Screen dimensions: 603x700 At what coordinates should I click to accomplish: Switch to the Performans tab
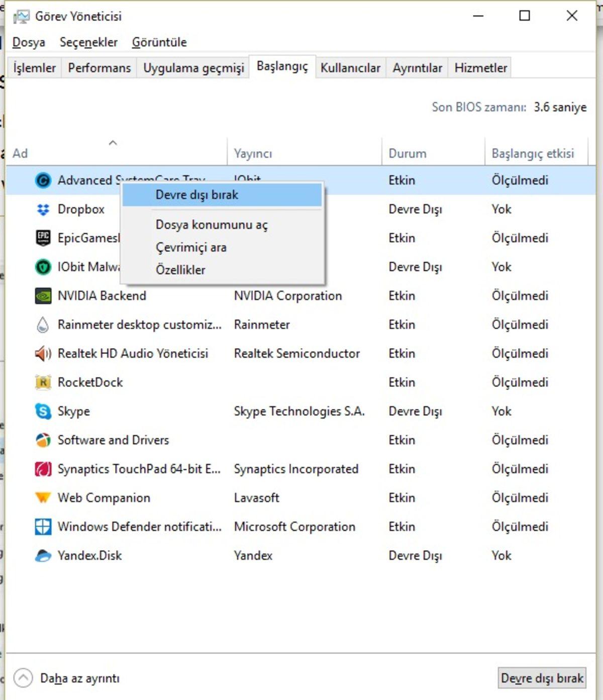click(99, 67)
